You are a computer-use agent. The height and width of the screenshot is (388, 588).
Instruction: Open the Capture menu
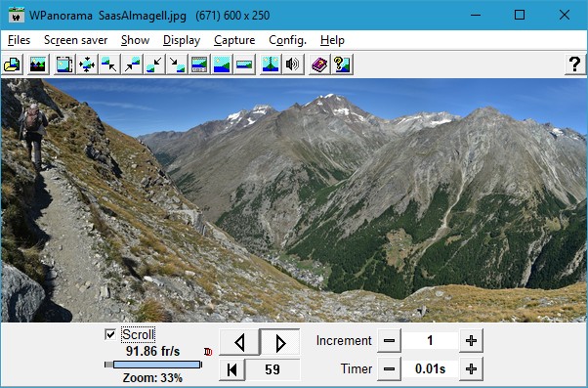(234, 40)
